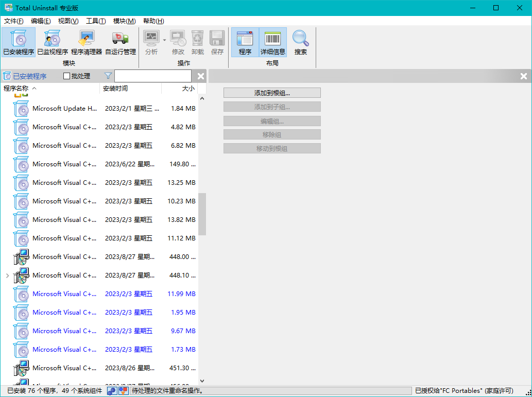Click the 保存 floppy disk icon
The image size is (532, 397).
point(217,42)
